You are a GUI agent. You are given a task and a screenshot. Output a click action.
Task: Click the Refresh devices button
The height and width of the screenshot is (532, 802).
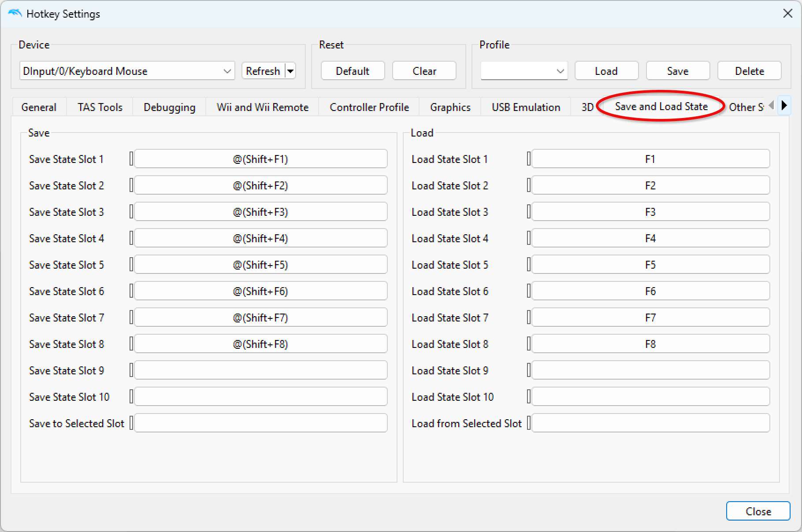tap(263, 71)
